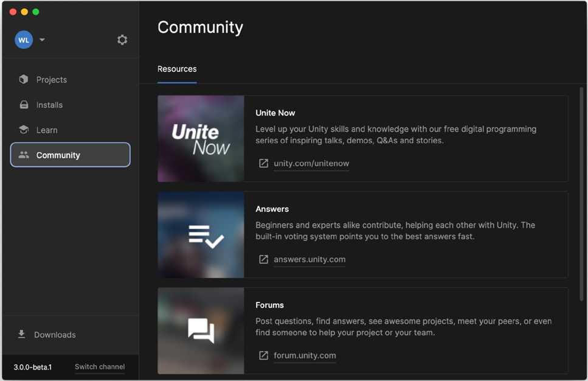Open the answers.unity.com link
The height and width of the screenshot is (381, 588).
pyautogui.click(x=310, y=259)
